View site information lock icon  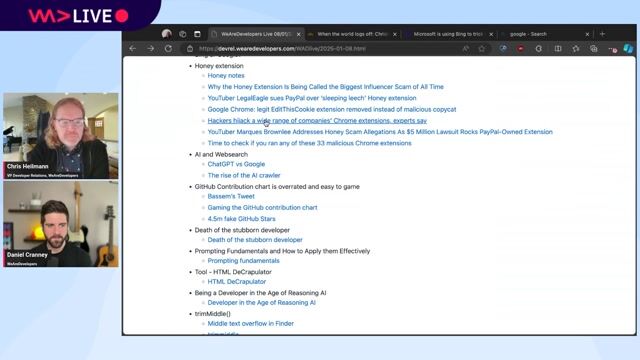[190, 49]
